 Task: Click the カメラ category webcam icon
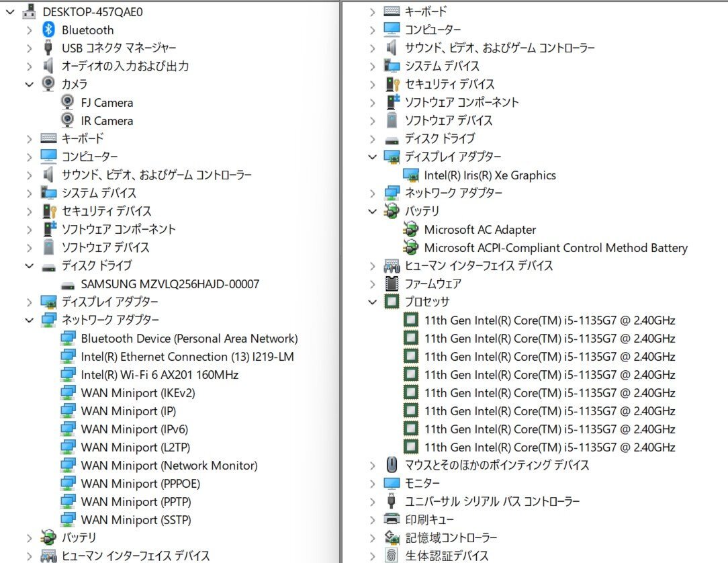(x=48, y=83)
